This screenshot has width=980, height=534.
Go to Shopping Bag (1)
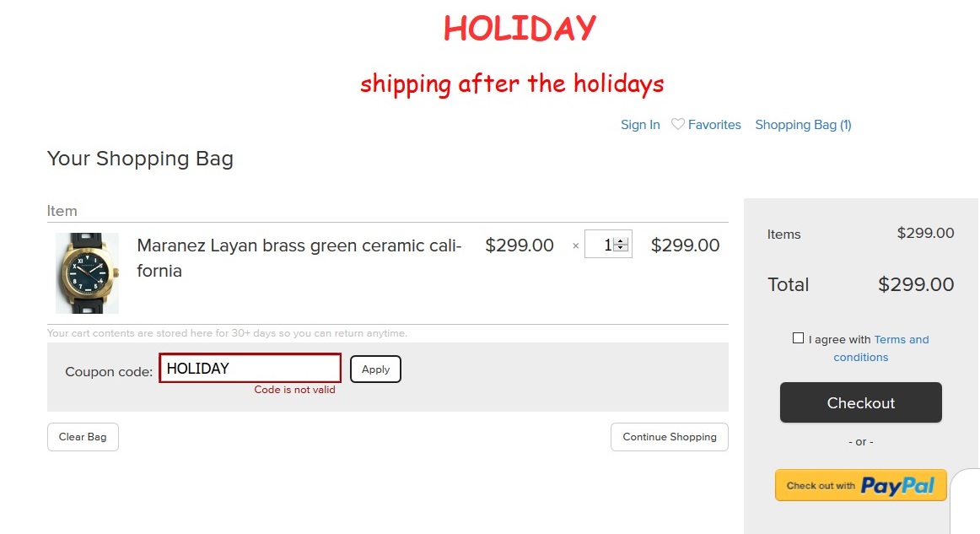click(x=803, y=125)
